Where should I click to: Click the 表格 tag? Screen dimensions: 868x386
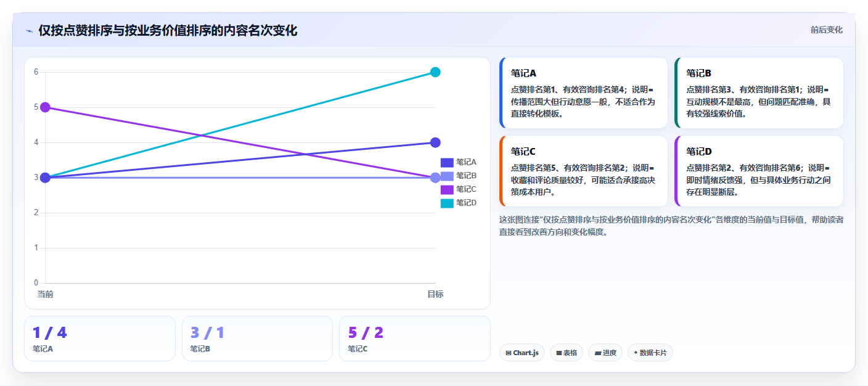(567, 353)
